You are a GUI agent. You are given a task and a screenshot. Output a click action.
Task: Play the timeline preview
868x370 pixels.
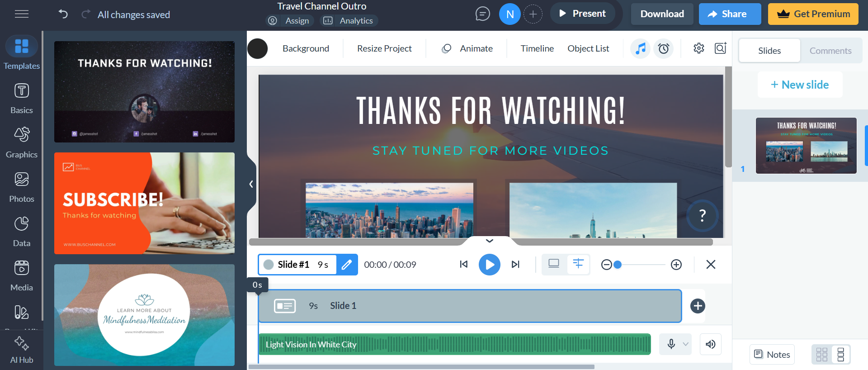[490, 265]
